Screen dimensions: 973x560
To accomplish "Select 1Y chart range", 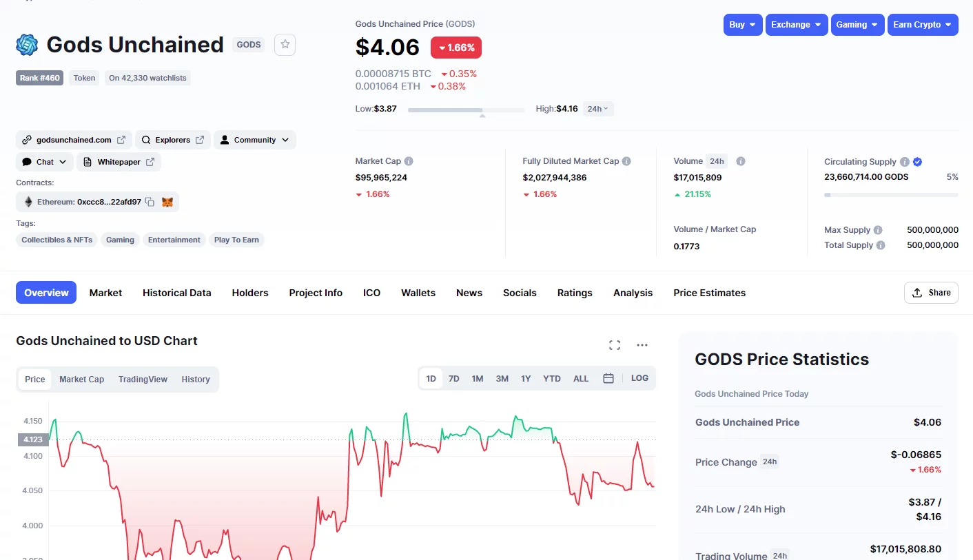I will [526, 379].
